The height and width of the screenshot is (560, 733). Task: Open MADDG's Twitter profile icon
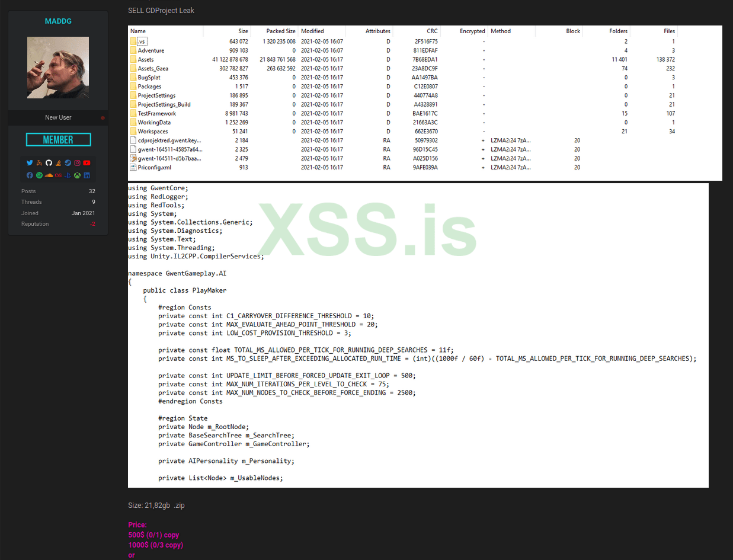[x=30, y=162]
